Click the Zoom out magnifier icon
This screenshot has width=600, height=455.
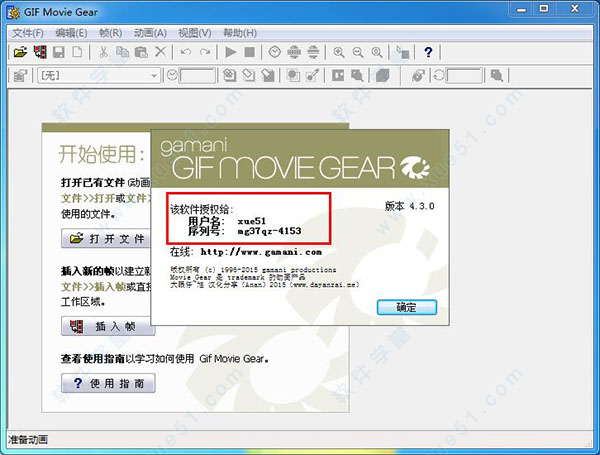[358, 52]
